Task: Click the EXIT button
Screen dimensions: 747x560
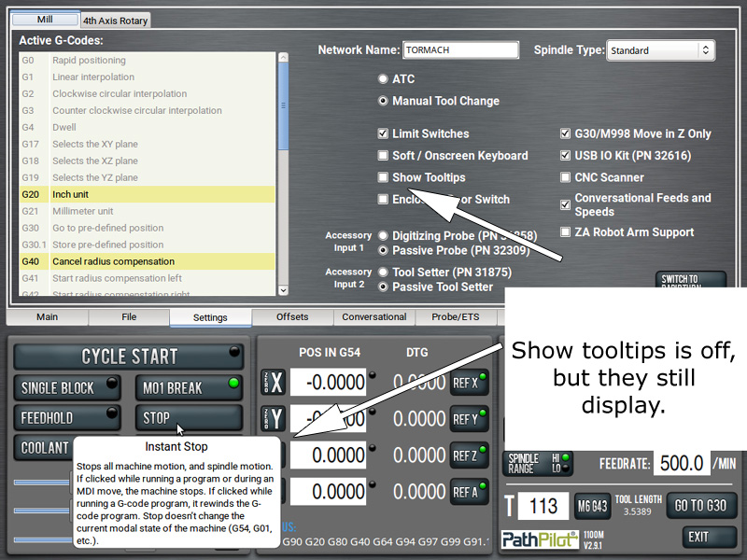Action: tap(697, 537)
